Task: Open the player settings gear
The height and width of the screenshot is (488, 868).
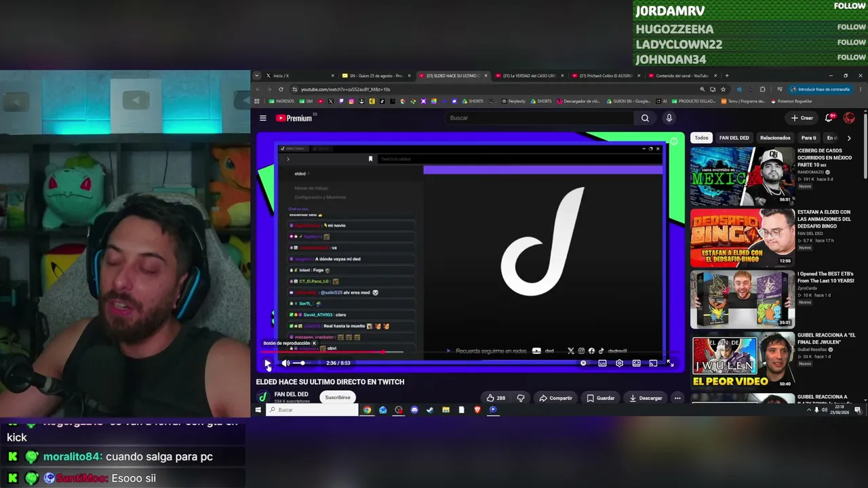Action: point(619,363)
